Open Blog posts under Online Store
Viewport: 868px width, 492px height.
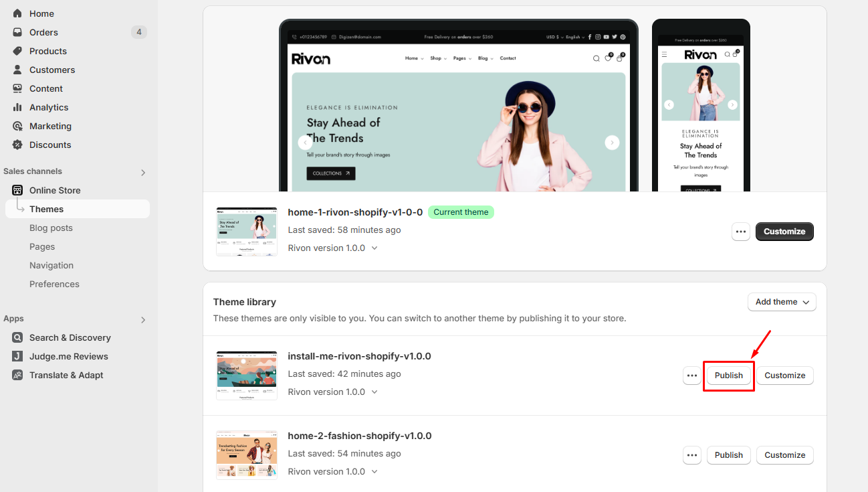51,228
